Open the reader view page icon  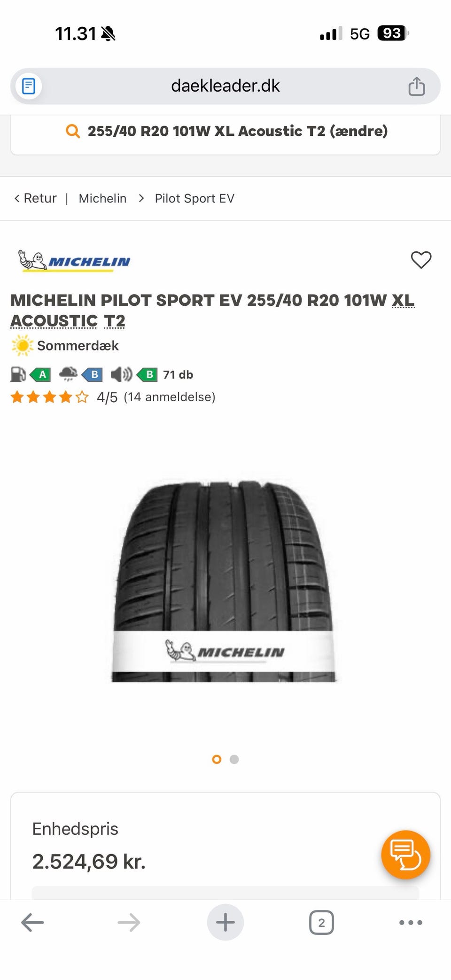tap(29, 86)
